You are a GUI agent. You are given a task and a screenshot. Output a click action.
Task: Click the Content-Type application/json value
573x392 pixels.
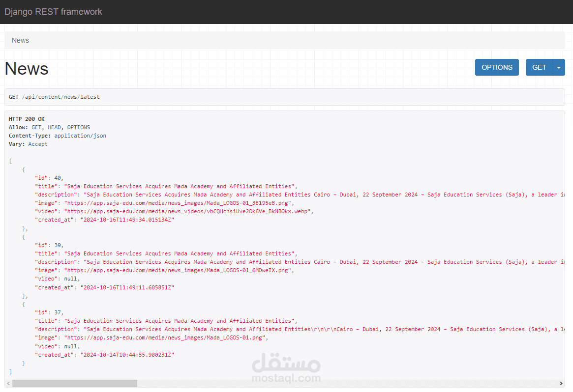pos(80,136)
